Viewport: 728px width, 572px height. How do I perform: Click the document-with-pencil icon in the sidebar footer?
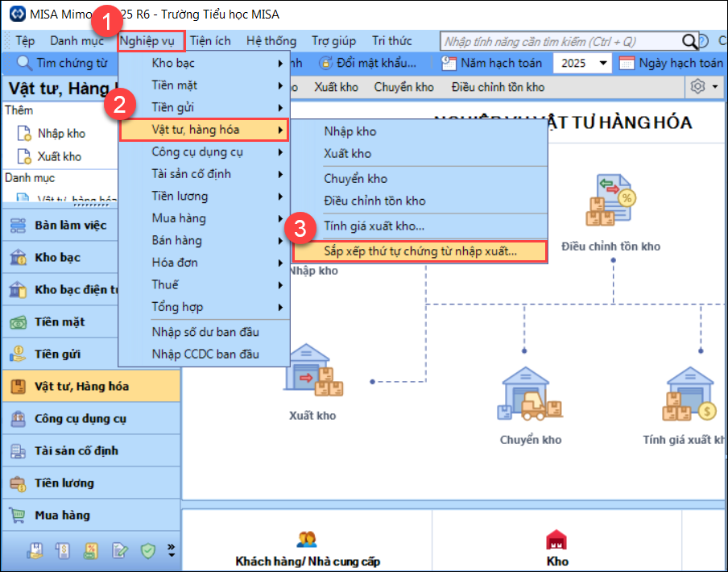pos(119,550)
